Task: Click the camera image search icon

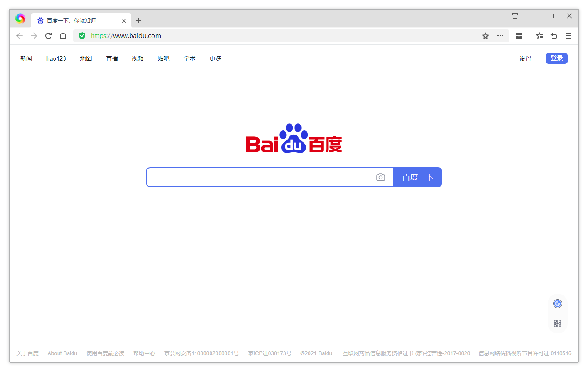Action: tap(381, 177)
